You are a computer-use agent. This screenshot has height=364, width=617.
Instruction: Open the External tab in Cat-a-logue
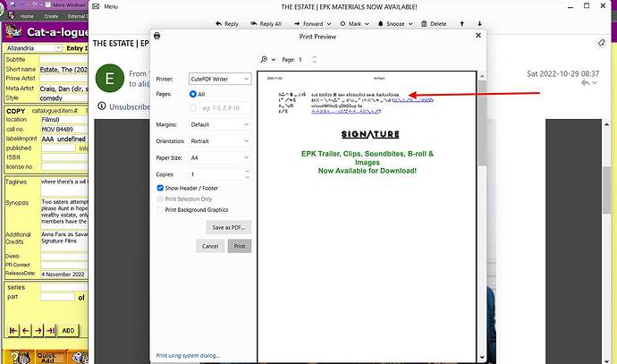(x=77, y=16)
